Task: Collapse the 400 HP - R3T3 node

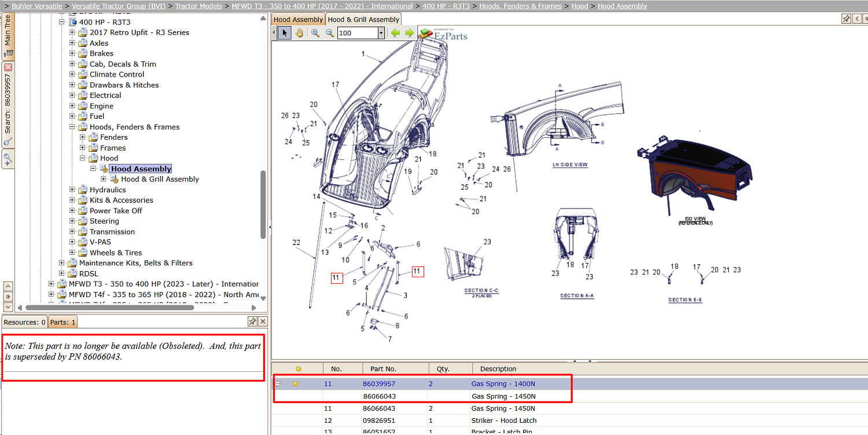Action: (62, 22)
